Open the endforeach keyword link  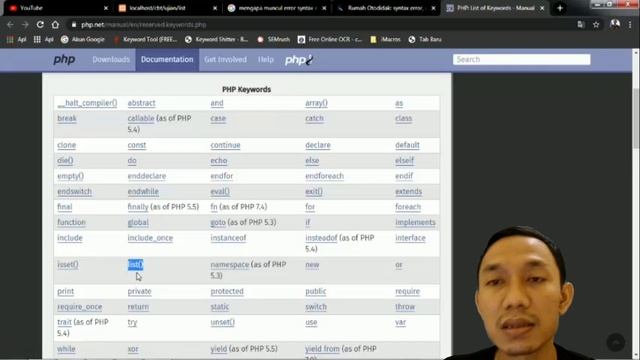pos(324,176)
